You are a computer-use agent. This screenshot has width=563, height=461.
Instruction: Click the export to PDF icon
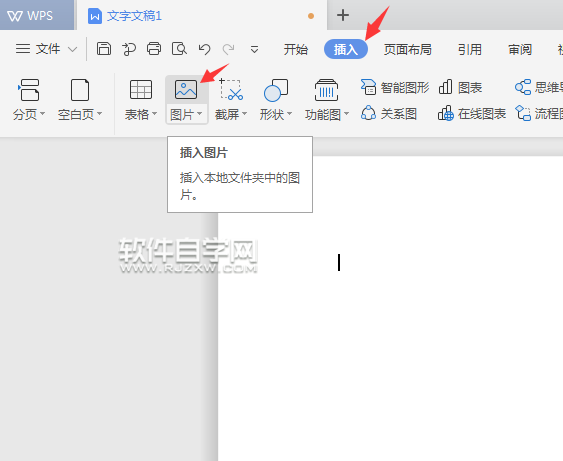(x=129, y=49)
